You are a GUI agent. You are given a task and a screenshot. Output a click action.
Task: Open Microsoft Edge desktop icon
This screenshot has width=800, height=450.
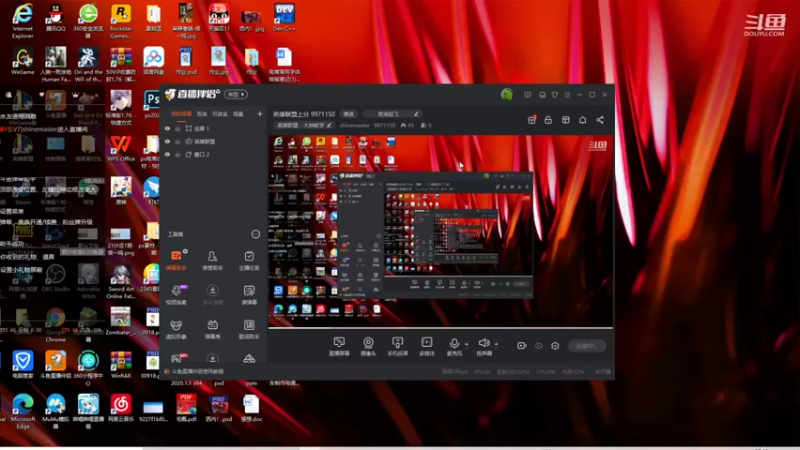23,411
